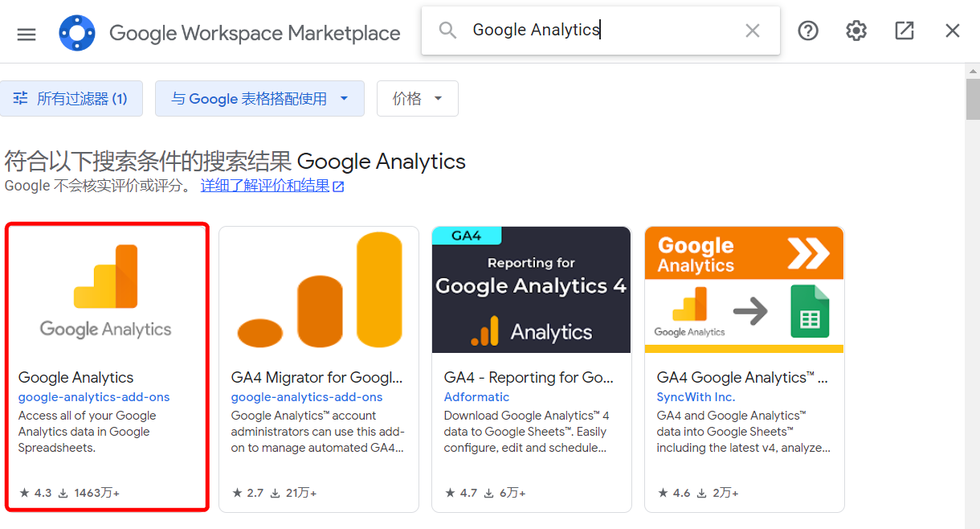Open the all filters (1) button
Viewport: 980px width, 529px height.
(71, 98)
